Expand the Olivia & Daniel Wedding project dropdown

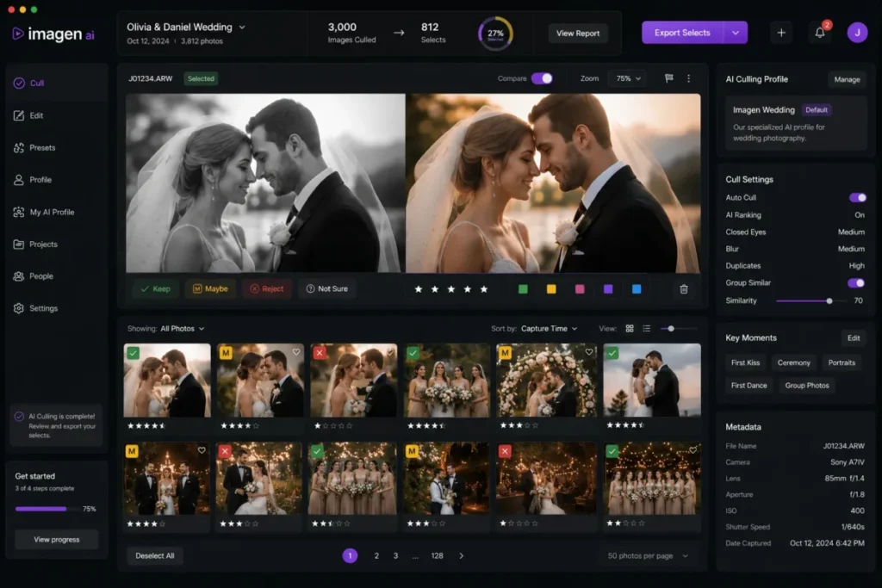click(242, 27)
